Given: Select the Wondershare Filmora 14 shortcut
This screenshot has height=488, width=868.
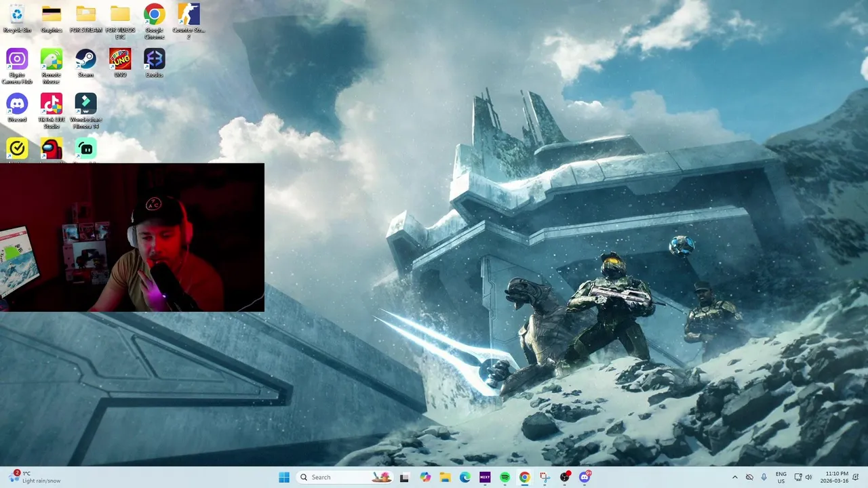Looking at the screenshot, I should pos(85,111).
